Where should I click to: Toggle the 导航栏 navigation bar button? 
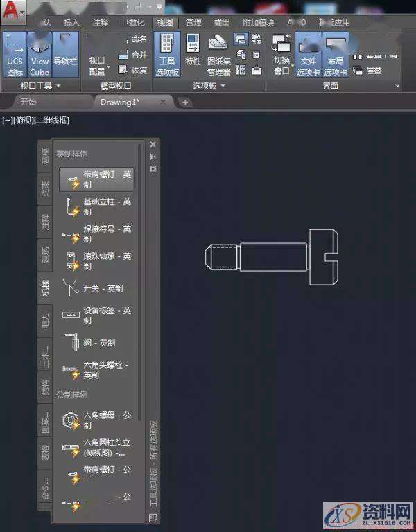click(66, 54)
